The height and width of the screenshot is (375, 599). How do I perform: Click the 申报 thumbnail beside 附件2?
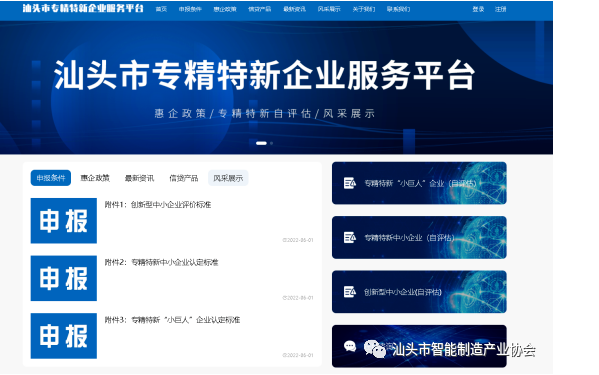coord(64,278)
